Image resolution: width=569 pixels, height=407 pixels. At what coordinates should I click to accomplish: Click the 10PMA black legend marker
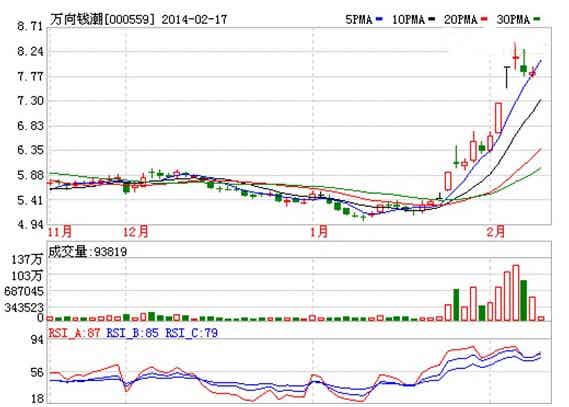click(431, 19)
